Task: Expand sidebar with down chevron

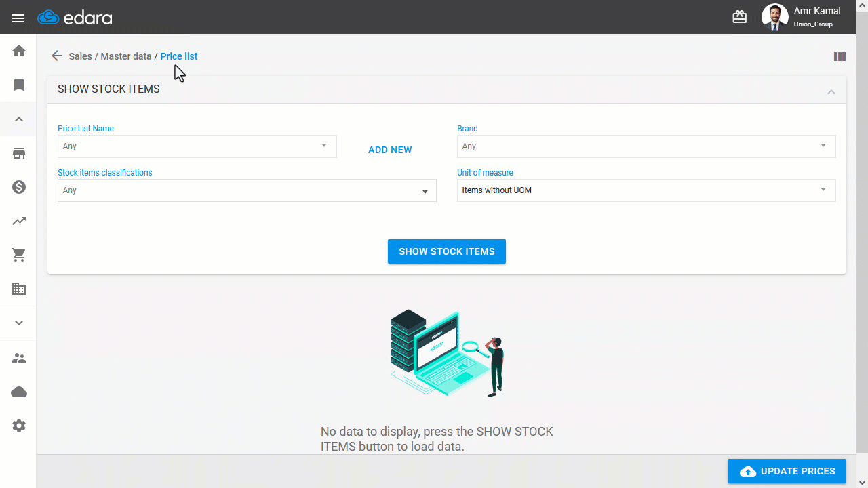Action: coord(19,323)
